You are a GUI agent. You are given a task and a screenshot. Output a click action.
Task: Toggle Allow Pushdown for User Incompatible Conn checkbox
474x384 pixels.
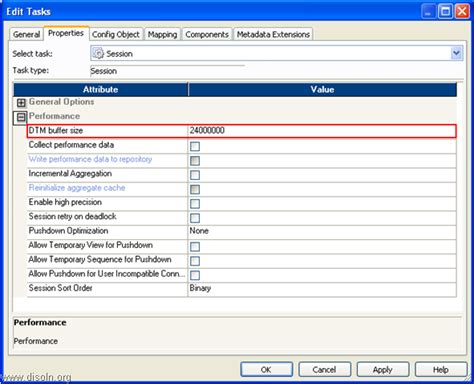coord(195,275)
